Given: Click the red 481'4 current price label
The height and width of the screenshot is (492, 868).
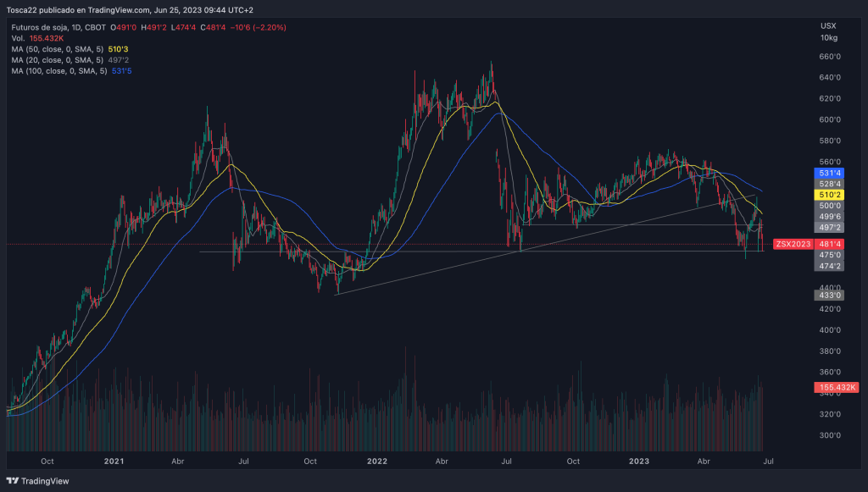Looking at the screenshot, I should [x=828, y=245].
